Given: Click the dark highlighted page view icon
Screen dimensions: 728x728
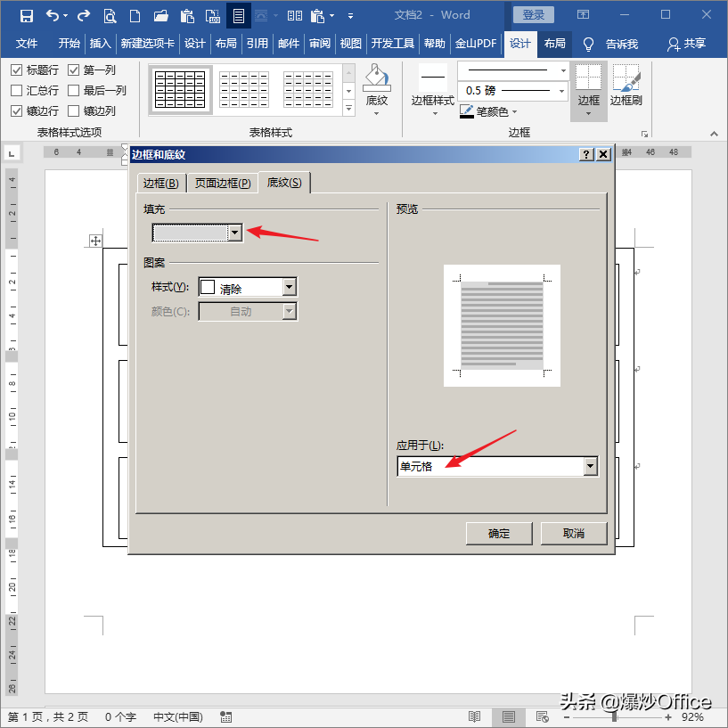Looking at the screenshot, I should click(239, 16).
